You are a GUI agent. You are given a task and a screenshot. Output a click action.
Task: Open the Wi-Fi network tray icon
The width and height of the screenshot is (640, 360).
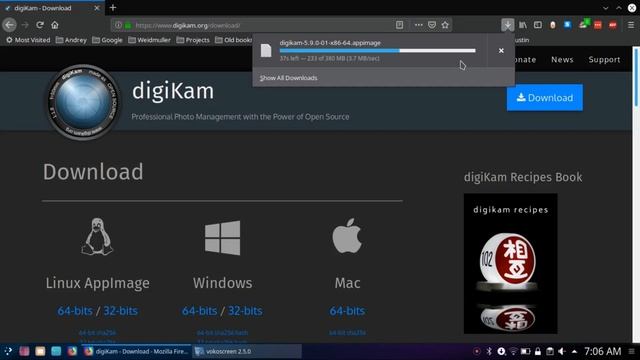point(513,351)
